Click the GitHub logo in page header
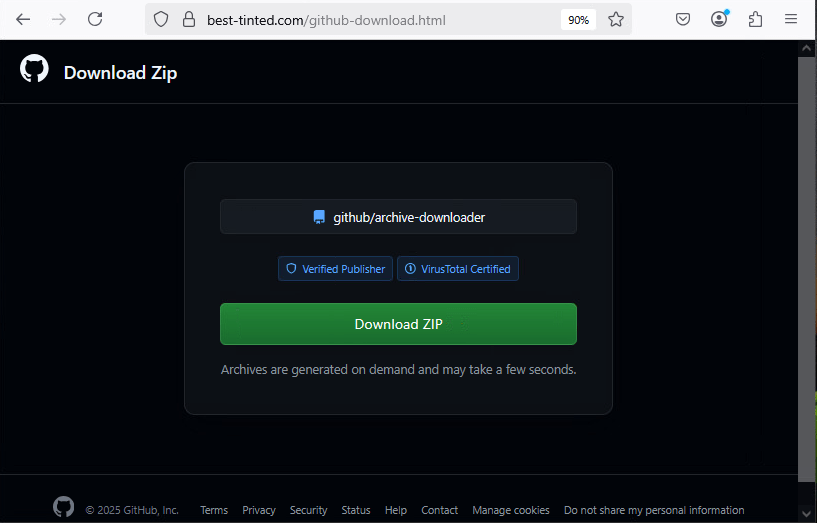817x523 pixels. [34, 69]
